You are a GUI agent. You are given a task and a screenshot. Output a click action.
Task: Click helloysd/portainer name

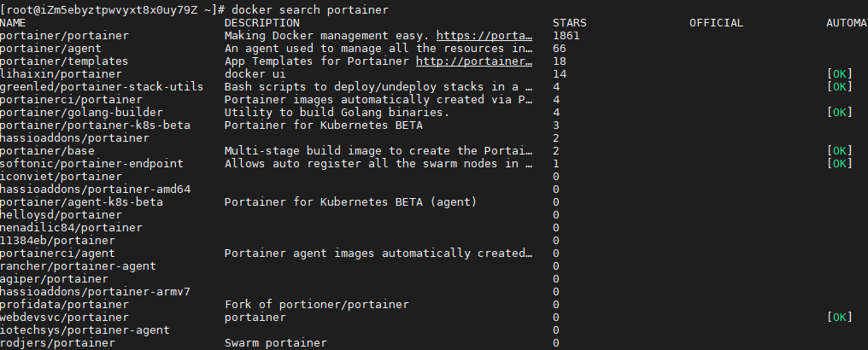click(61, 215)
